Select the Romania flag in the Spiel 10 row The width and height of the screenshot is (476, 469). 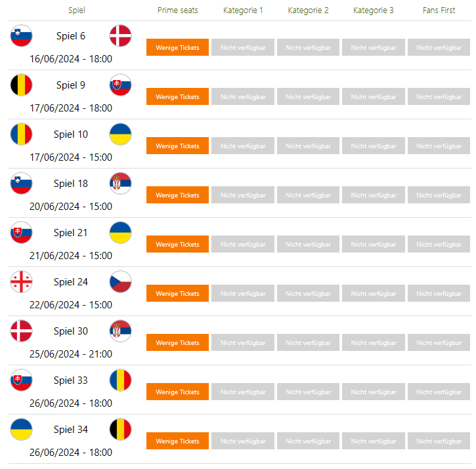(x=22, y=134)
